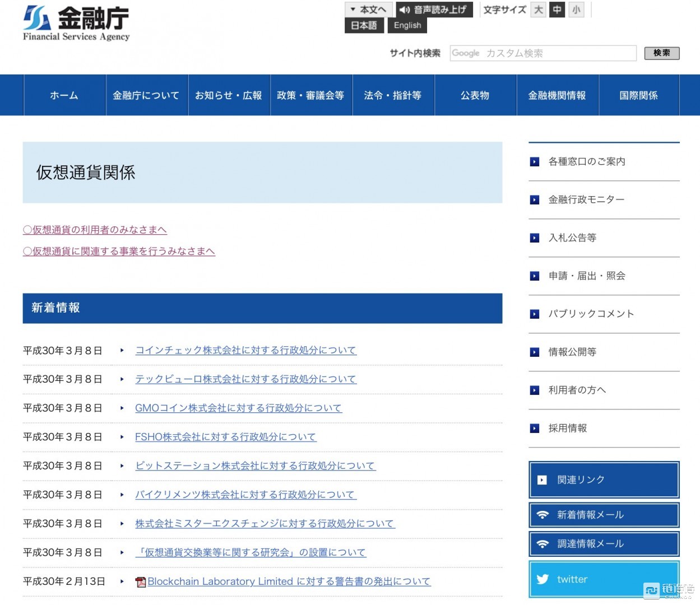700x605 pixels.
Task: Click the arrow icon beside 採用情報
Action: pos(534,428)
